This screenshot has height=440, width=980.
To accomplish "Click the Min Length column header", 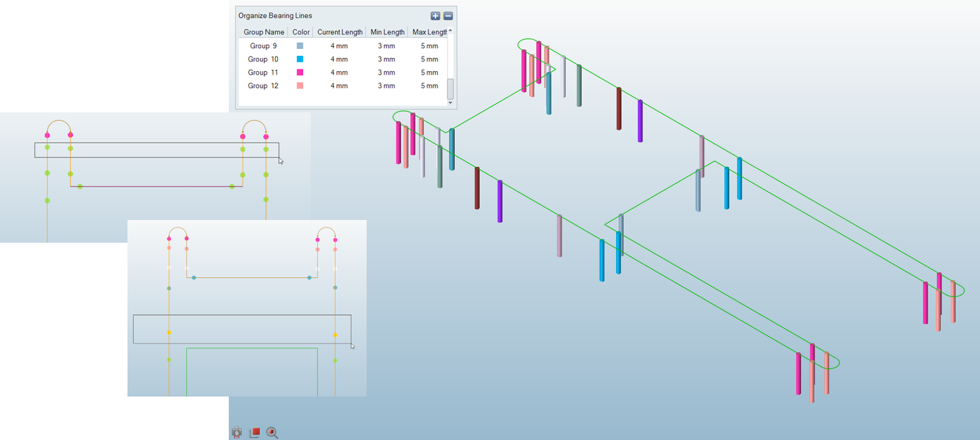I will pyautogui.click(x=387, y=32).
